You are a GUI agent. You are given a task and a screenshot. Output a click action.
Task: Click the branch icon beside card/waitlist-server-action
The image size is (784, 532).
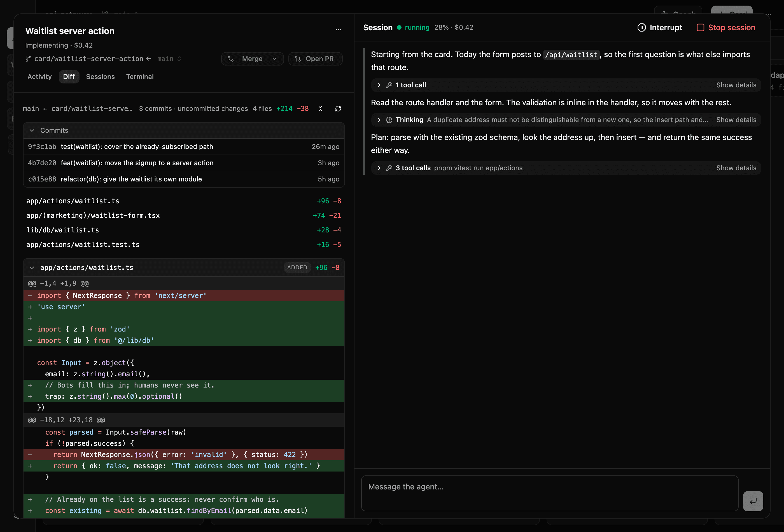(28, 59)
